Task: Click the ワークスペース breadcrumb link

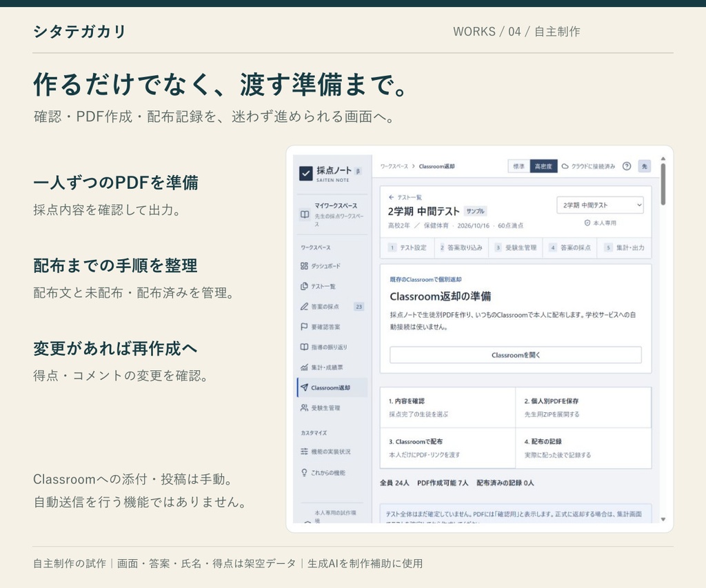Action: [x=394, y=166]
